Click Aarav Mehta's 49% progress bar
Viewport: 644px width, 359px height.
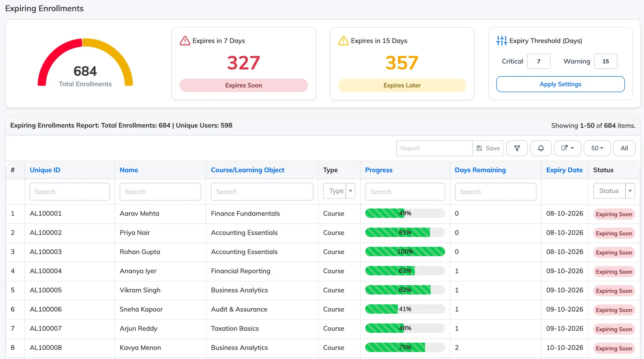tap(405, 213)
